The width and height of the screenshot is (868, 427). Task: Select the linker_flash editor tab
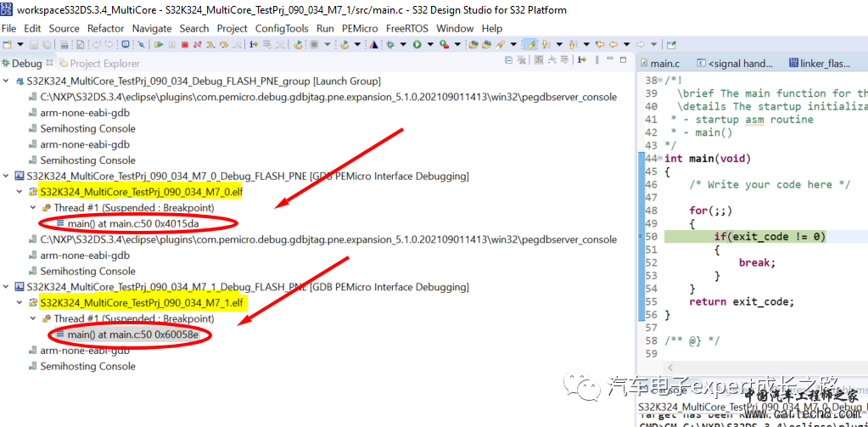point(820,64)
